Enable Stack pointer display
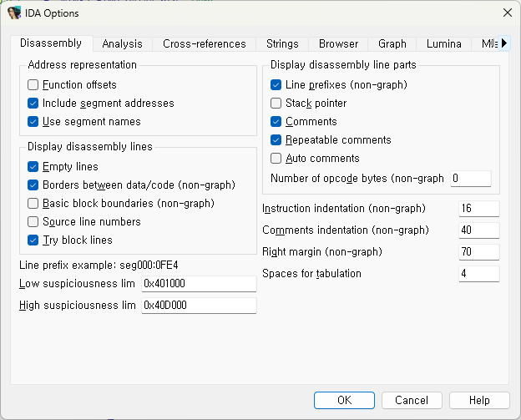Viewport: 521px width, 420px height. 276,103
